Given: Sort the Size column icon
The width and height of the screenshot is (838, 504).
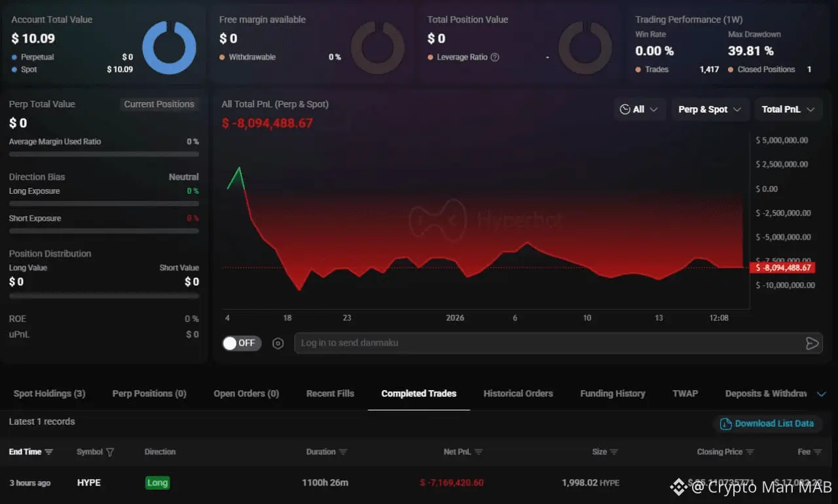Looking at the screenshot, I should (x=614, y=452).
